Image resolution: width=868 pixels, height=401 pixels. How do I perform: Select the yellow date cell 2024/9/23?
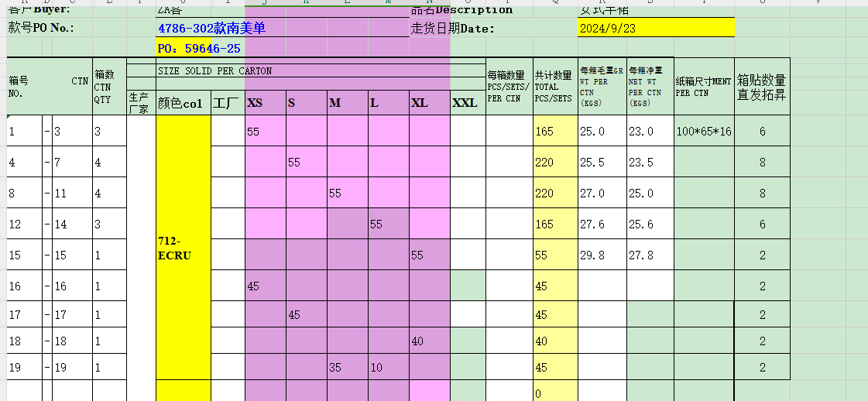pyautogui.click(x=655, y=28)
